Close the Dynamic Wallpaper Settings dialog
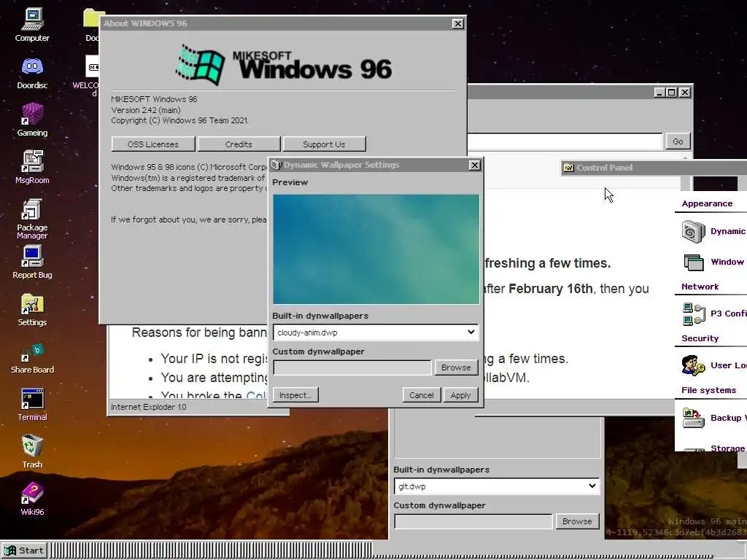Viewport: 747px width, 560px height. tap(474, 166)
